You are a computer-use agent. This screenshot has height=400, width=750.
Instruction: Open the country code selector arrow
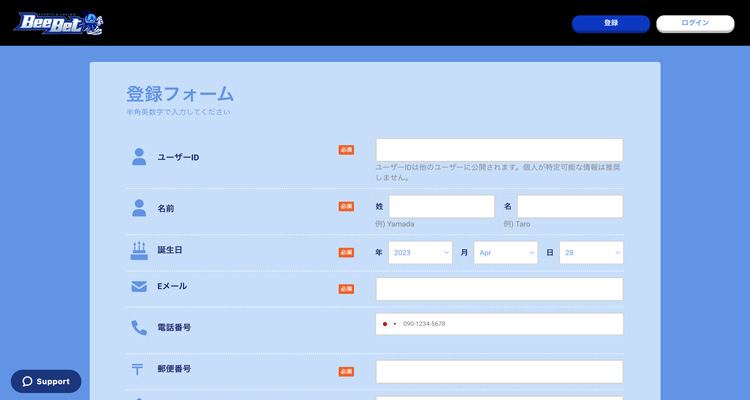pos(395,324)
